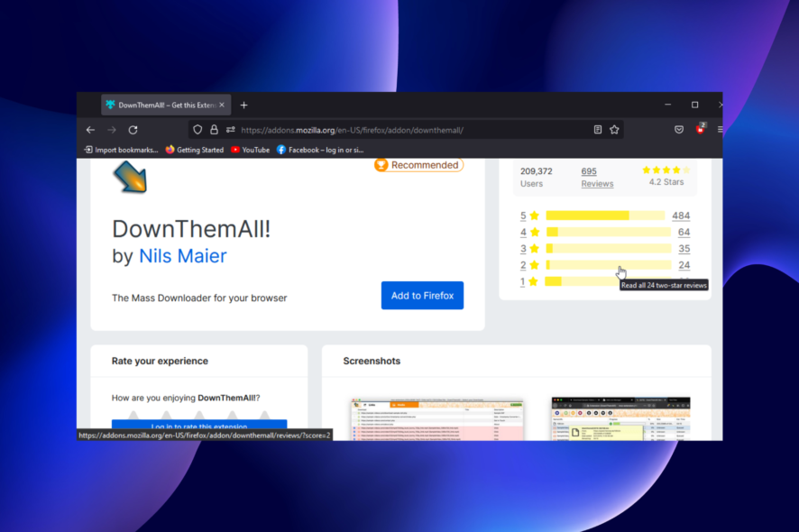The image size is (799, 532).
Task: Open the Pocket save icon
Action: click(679, 130)
